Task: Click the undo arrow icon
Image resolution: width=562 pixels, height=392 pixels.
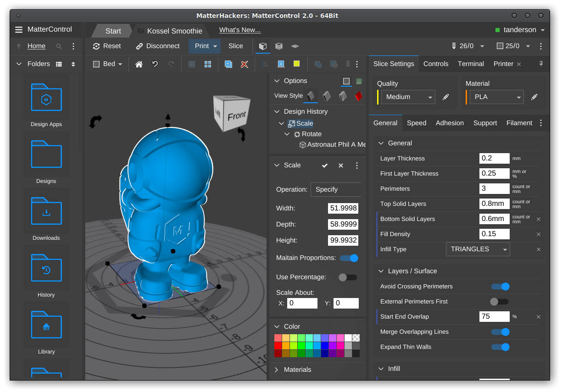Action: click(x=155, y=64)
